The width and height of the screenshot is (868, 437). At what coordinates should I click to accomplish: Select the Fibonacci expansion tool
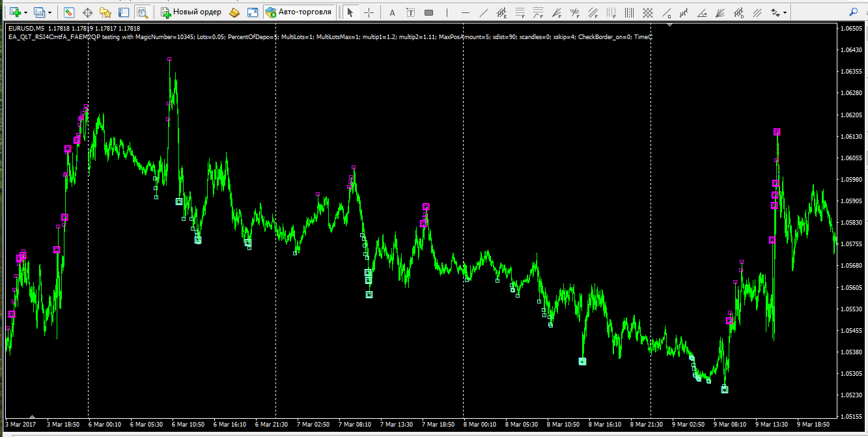(x=538, y=12)
